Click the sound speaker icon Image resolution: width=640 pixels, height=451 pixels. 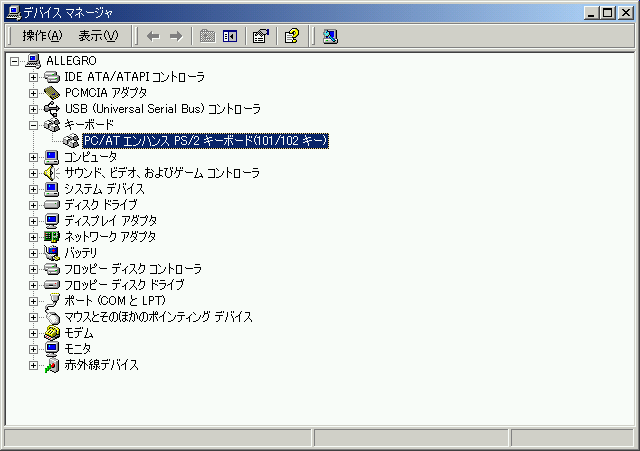click(x=52, y=173)
